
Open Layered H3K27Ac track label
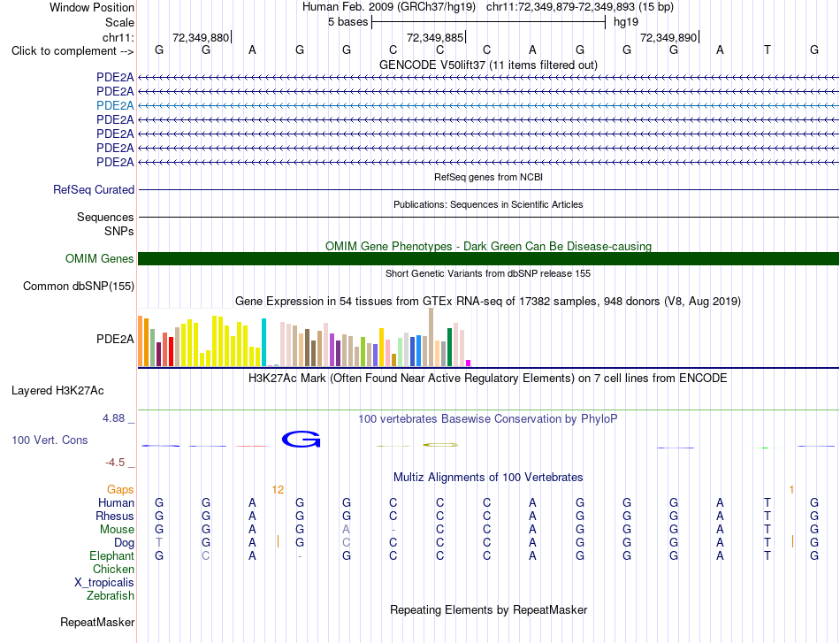click(57, 391)
